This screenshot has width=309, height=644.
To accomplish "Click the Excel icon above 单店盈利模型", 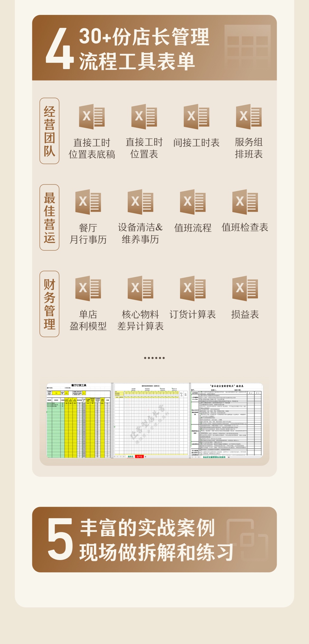I will pyautogui.click(x=88, y=288).
